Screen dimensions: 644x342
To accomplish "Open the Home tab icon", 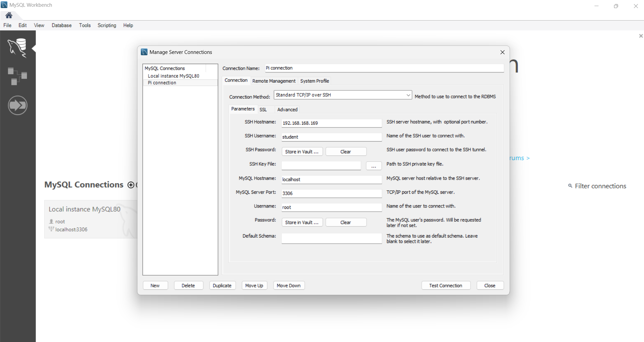I will point(9,15).
